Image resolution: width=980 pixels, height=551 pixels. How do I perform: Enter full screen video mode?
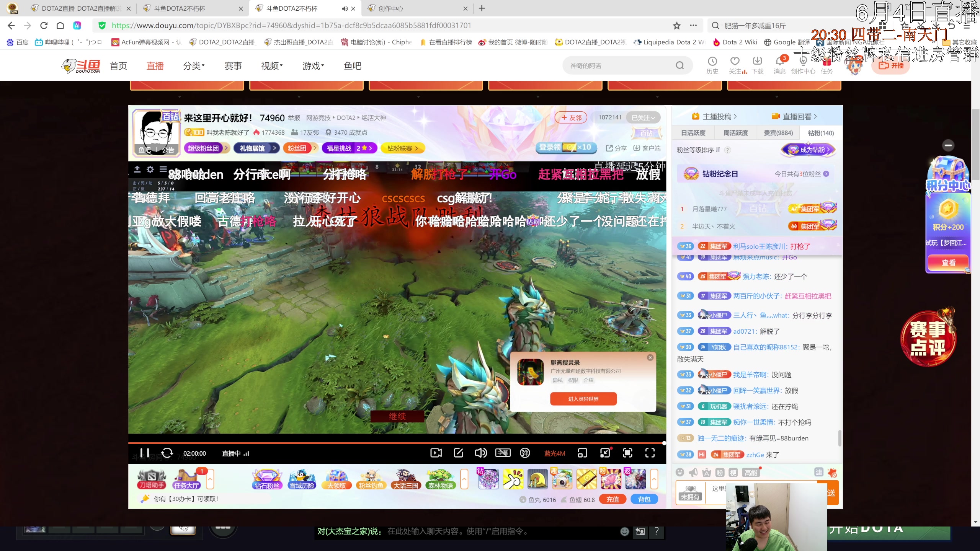click(x=650, y=453)
